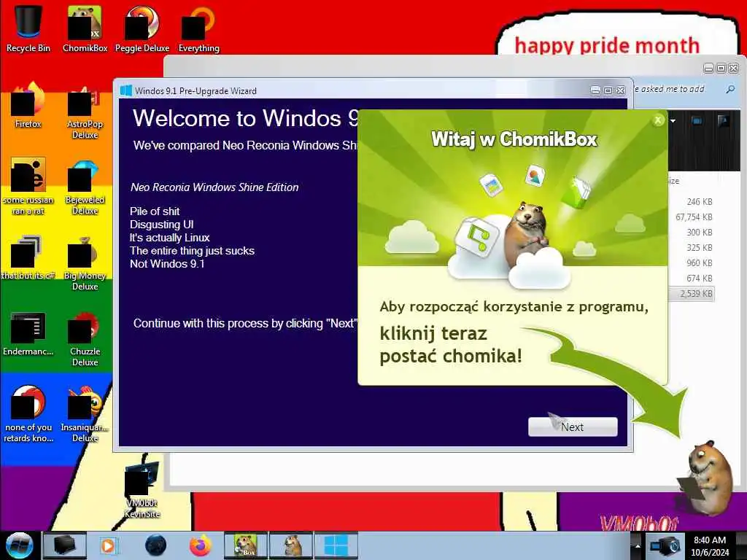
Task: Show hidden tray icons arrow
Action: (638, 545)
